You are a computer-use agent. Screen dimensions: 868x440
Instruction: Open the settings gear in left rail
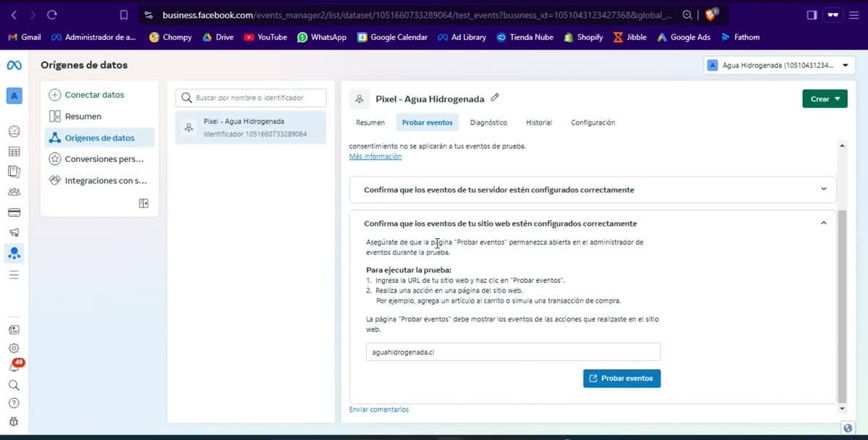click(14, 348)
